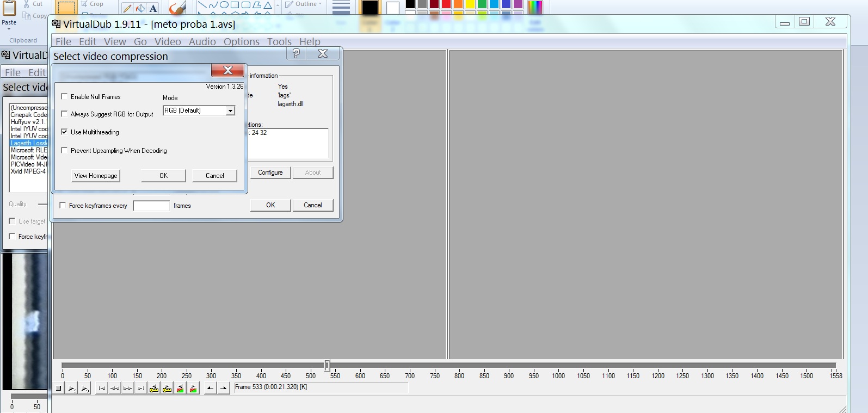Enable Null Frames checkbox

pyautogui.click(x=64, y=96)
